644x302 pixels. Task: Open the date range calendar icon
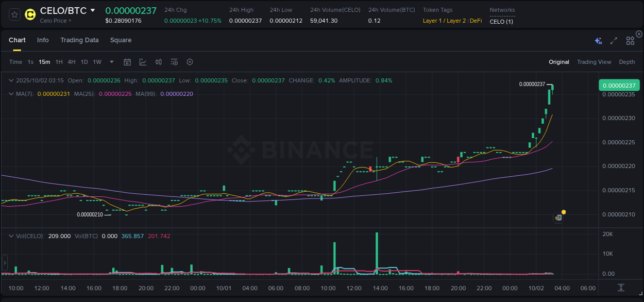coord(127,62)
